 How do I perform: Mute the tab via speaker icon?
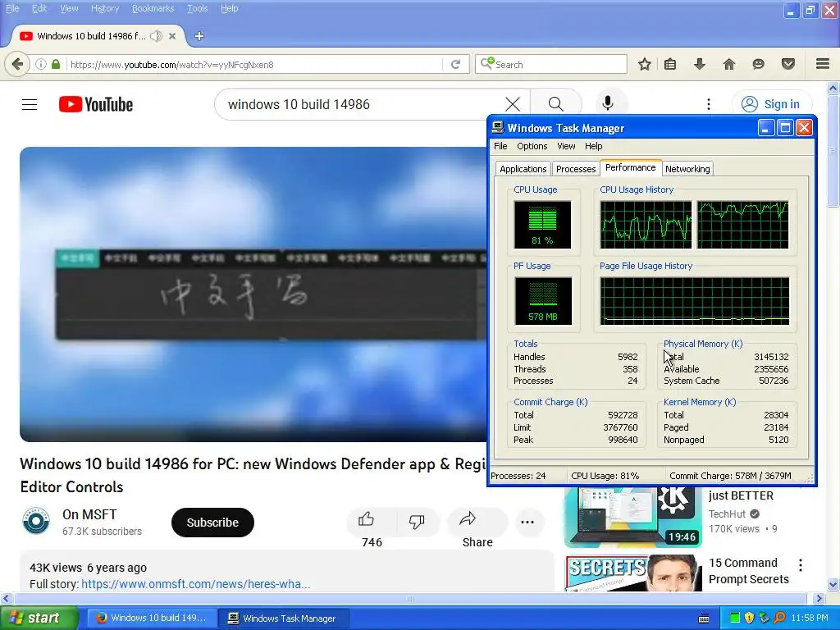tap(156, 36)
